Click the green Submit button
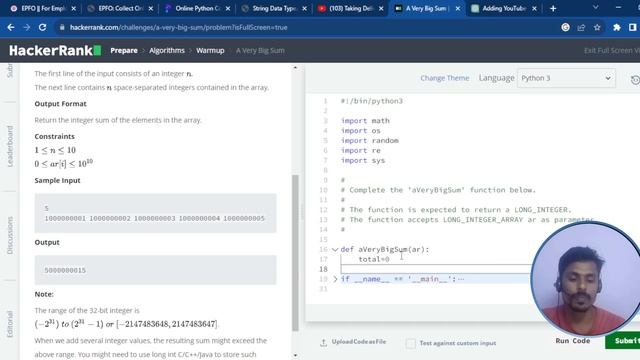The width and height of the screenshot is (640, 360). click(622, 341)
